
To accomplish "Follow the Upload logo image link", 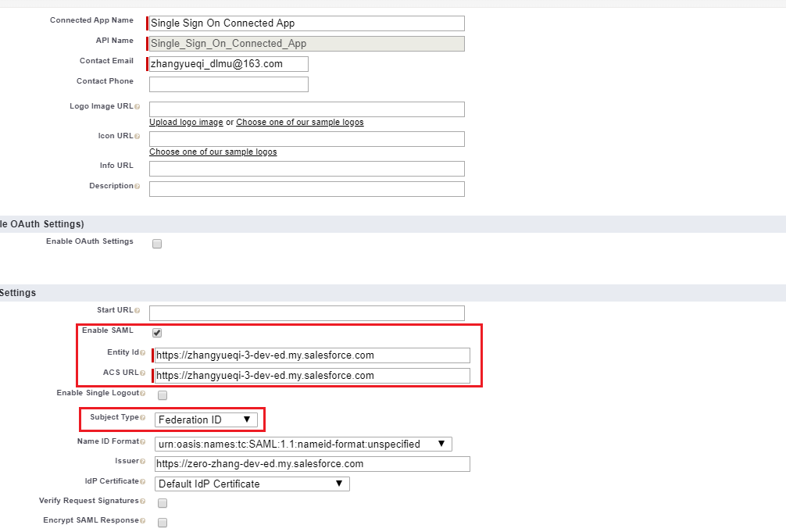I will pos(186,123).
